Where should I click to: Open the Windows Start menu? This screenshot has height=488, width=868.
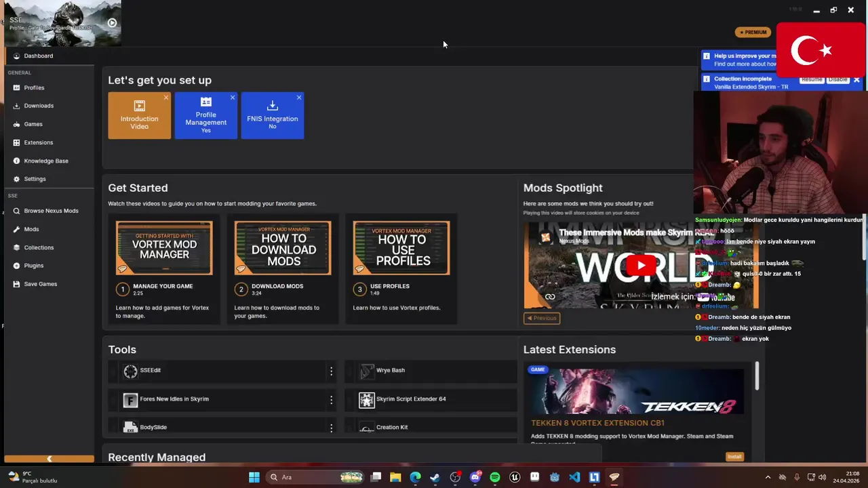(254, 477)
